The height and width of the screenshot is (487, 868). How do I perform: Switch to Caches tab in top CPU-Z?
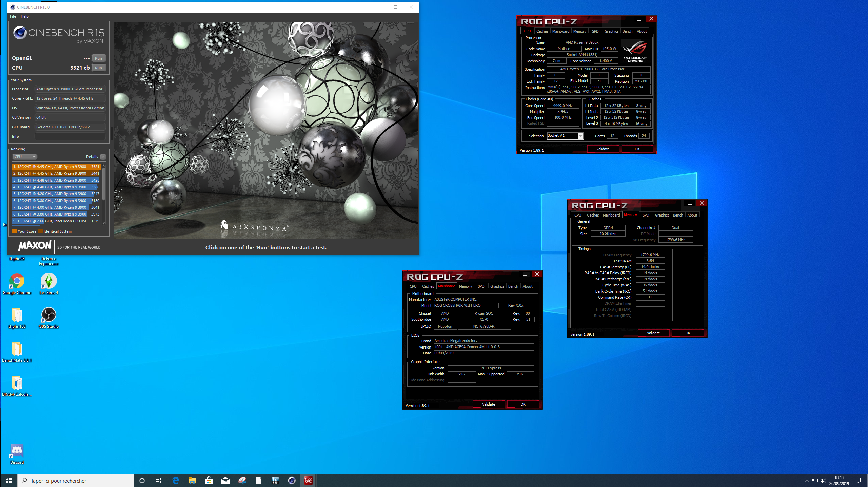click(542, 31)
